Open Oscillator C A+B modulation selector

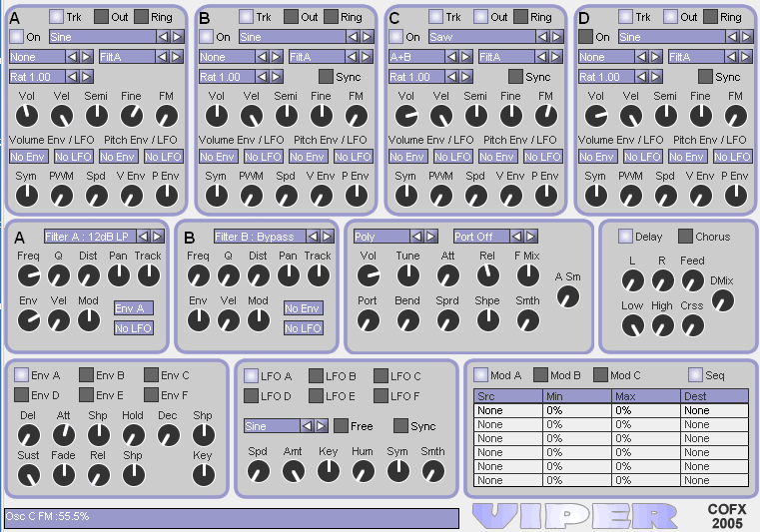(x=416, y=57)
